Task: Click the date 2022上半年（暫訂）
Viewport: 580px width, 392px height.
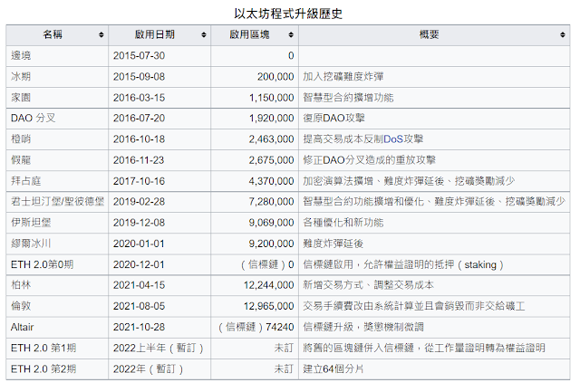Action: [159, 348]
